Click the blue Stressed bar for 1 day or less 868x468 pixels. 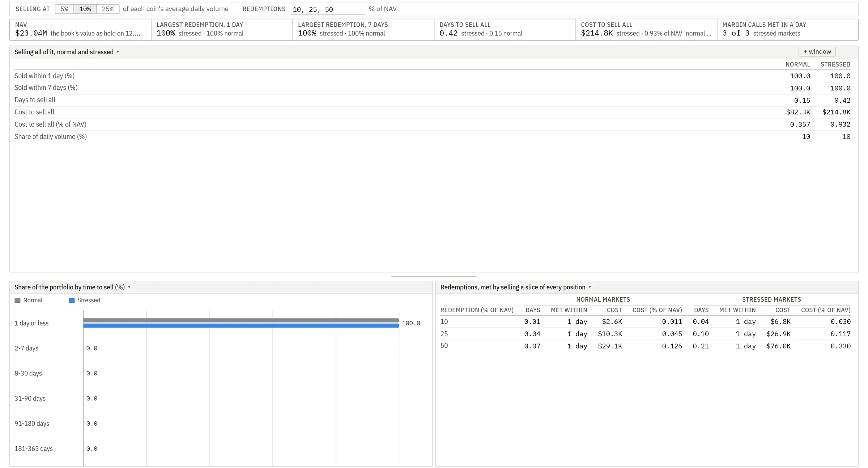point(241,326)
